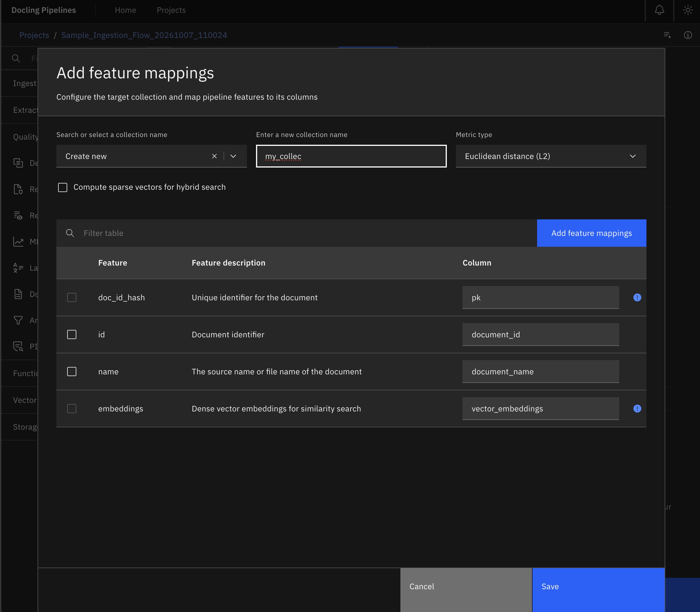700x612 pixels.
Task: Edit the document_name column field
Action: click(x=541, y=372)
